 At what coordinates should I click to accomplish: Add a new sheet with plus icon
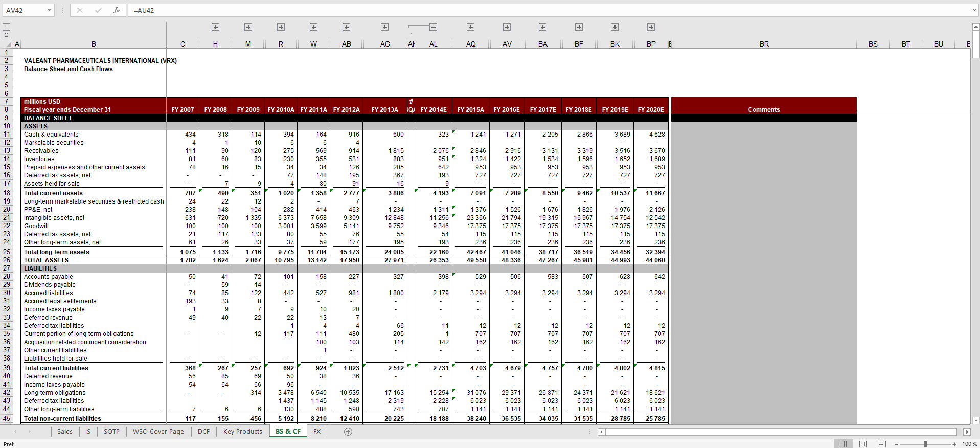tap(348, 432)
